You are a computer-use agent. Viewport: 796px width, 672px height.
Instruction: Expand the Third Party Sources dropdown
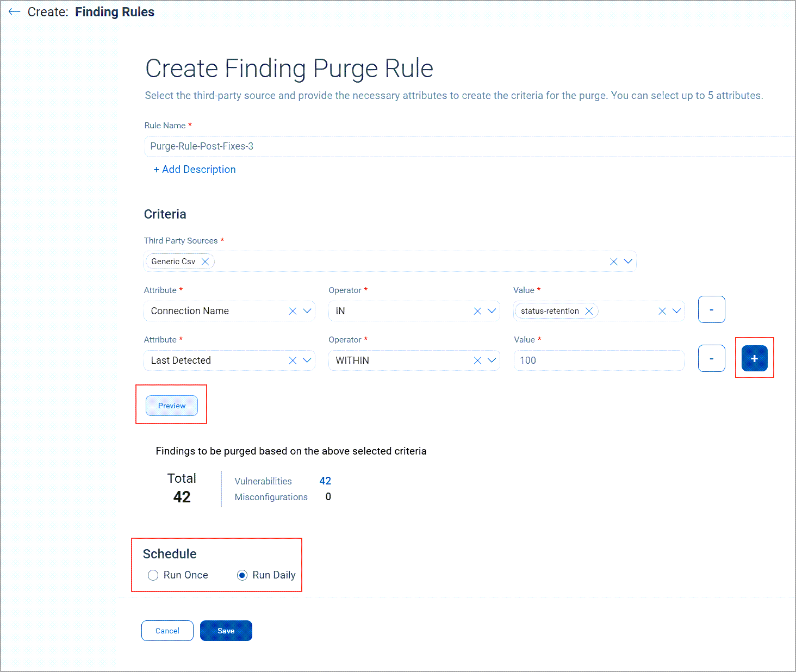click(x=628, y=262)
